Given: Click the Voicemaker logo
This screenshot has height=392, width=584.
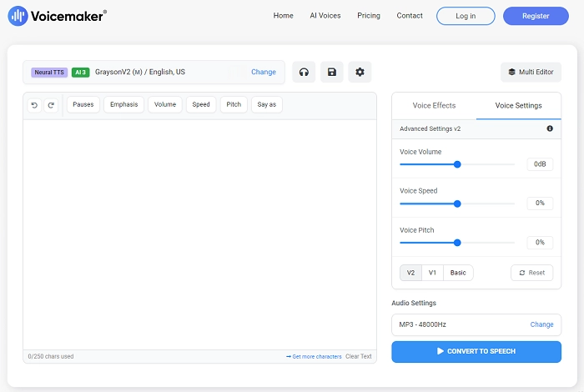Looking at the screenshot, I should click(58, 16).
